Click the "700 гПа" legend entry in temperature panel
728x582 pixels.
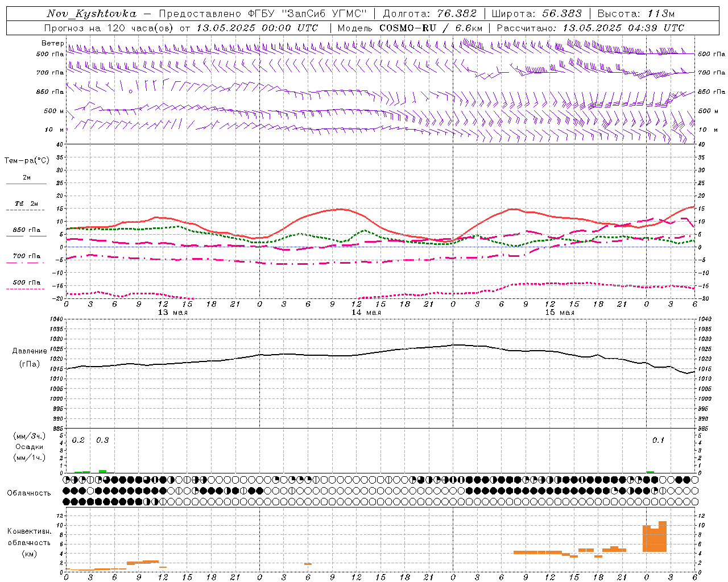point(27,256)
